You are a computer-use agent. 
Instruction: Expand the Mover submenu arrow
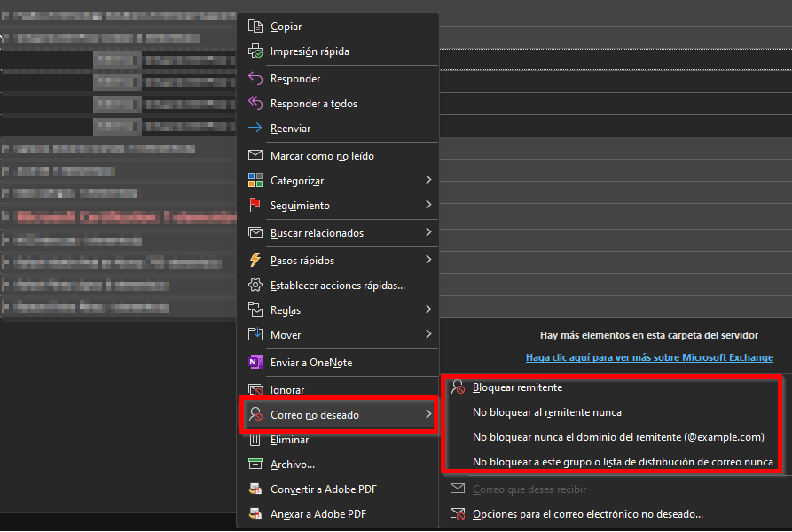tap(428, 335)
